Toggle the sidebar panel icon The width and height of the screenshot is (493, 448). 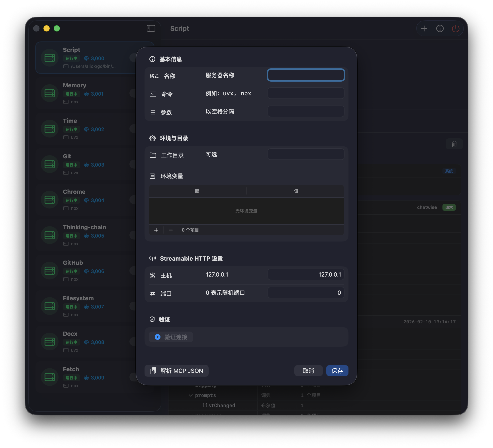coord(151,28)
